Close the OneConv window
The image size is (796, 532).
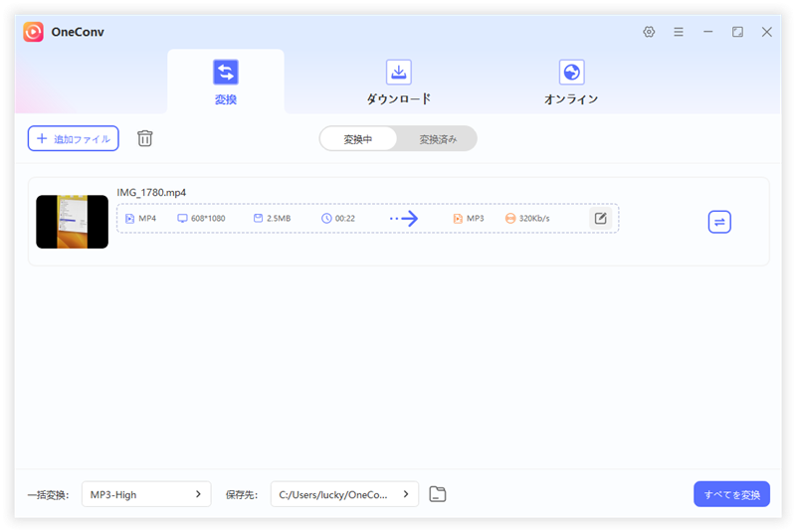click(766, 32)
